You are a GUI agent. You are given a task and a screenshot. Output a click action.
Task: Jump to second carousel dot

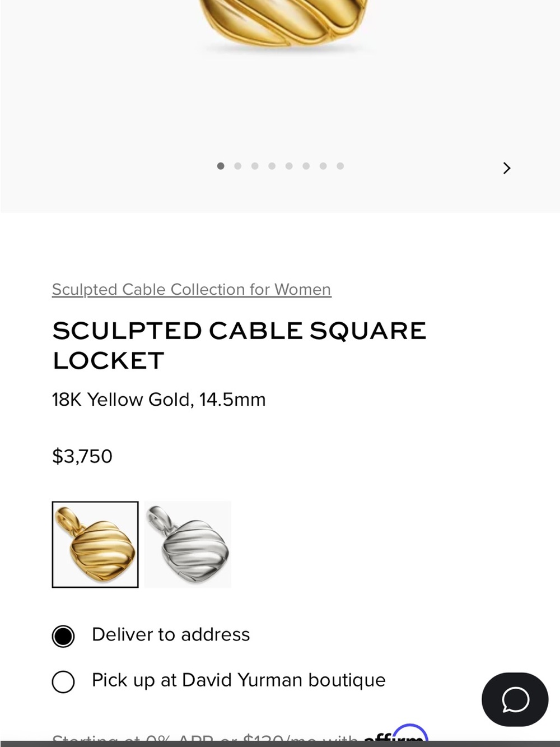point(238,166)
